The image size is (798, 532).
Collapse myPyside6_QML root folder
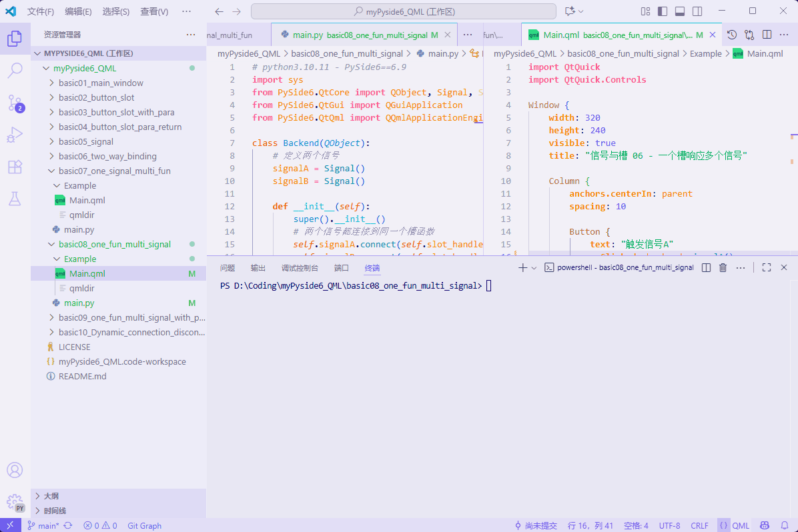pyautogui.click(x=118, y=68)
